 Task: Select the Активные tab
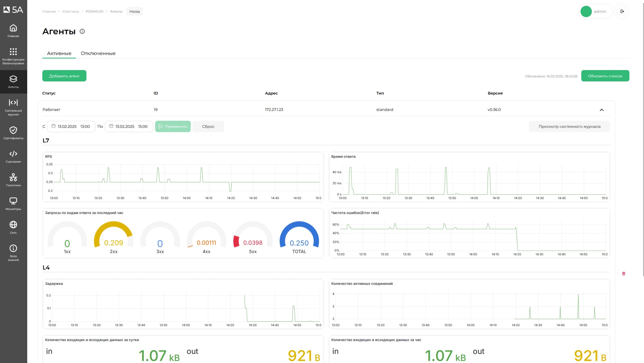click(x=59, y=53)
